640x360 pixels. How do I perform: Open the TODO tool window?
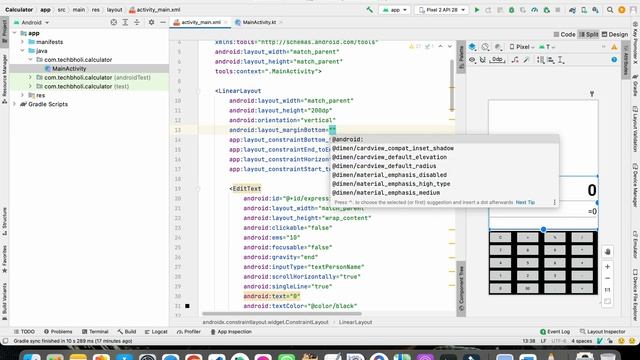[x=24, y=332]
